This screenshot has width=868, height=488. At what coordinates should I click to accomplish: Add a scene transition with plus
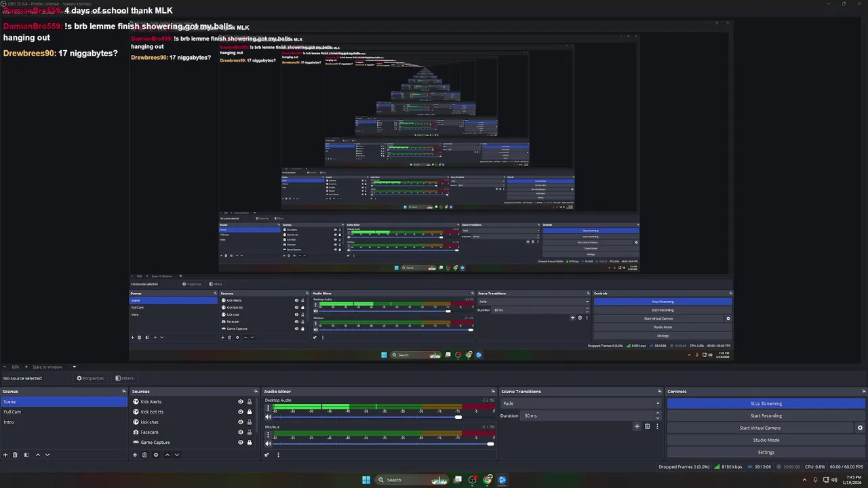(637, 426)
